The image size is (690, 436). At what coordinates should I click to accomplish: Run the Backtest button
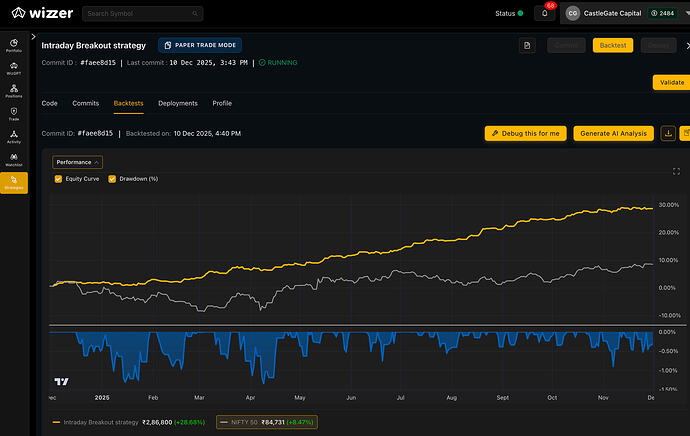coord(613,45)
